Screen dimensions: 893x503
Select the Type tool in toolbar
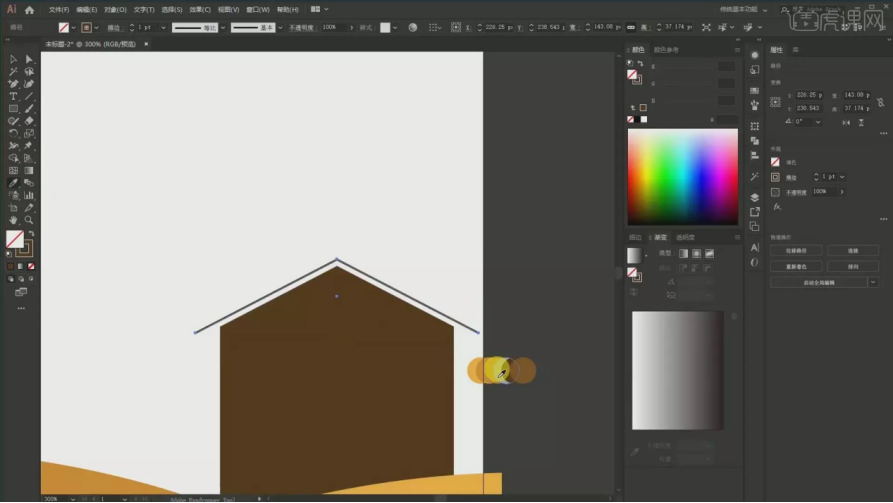(13, 96)
